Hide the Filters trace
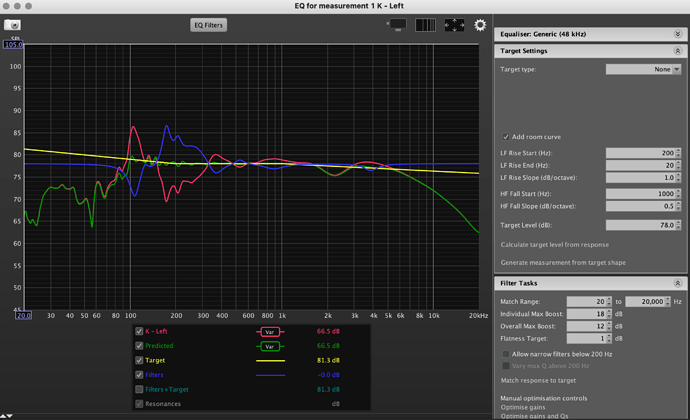690x420 pixels. coord(139,375)
